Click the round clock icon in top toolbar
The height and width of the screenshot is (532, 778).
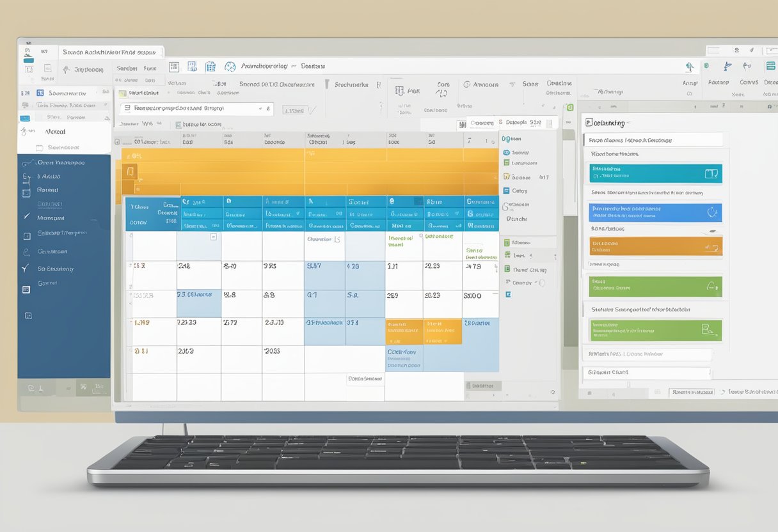click(229, 66)
